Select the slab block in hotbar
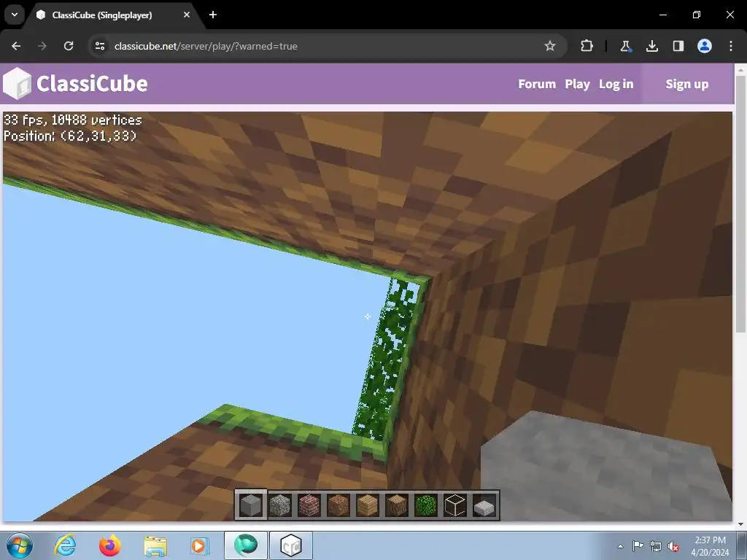The height and width of the screenshot is (560, 747). (x=484, y=507)
